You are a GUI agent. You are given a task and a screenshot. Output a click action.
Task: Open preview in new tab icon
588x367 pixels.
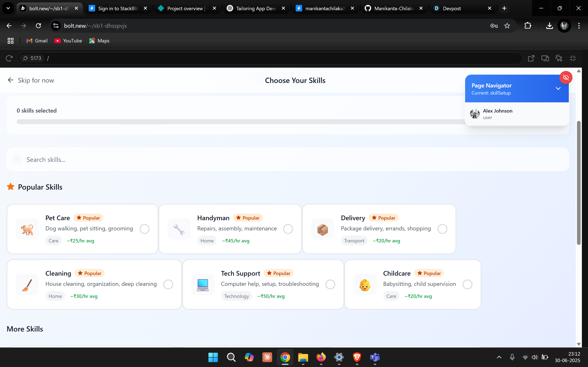tap(531, 58)
